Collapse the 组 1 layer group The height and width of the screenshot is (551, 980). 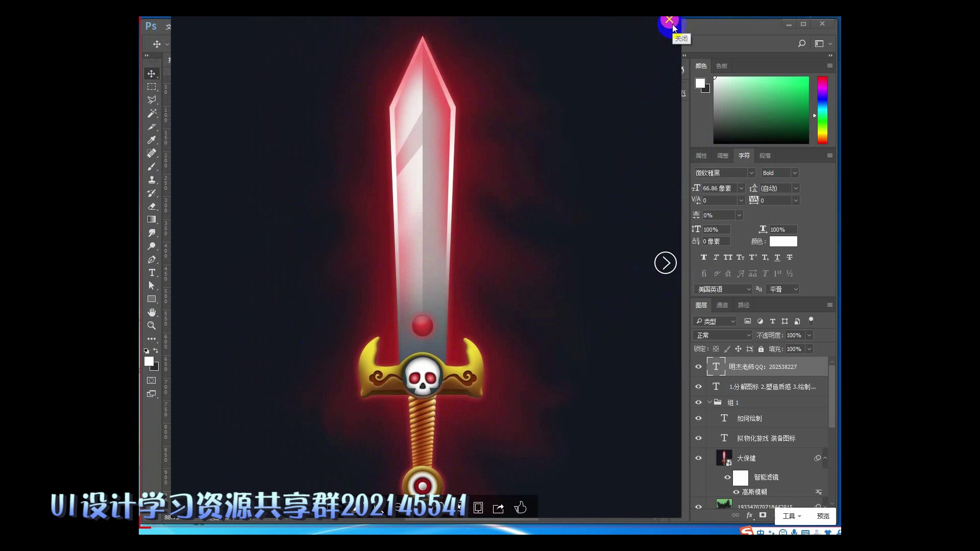coord(709,403)
